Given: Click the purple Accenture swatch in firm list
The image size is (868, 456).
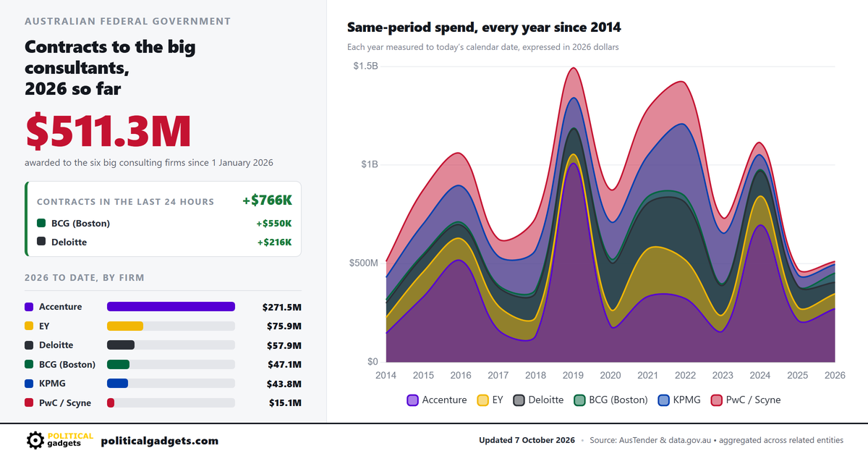Looking at the screenshot, I should 29,307.
